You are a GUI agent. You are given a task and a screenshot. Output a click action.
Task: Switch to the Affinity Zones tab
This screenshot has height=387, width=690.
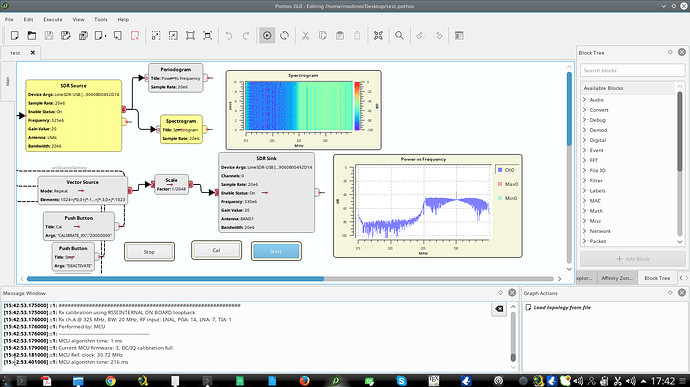click(x=617, y=278)
